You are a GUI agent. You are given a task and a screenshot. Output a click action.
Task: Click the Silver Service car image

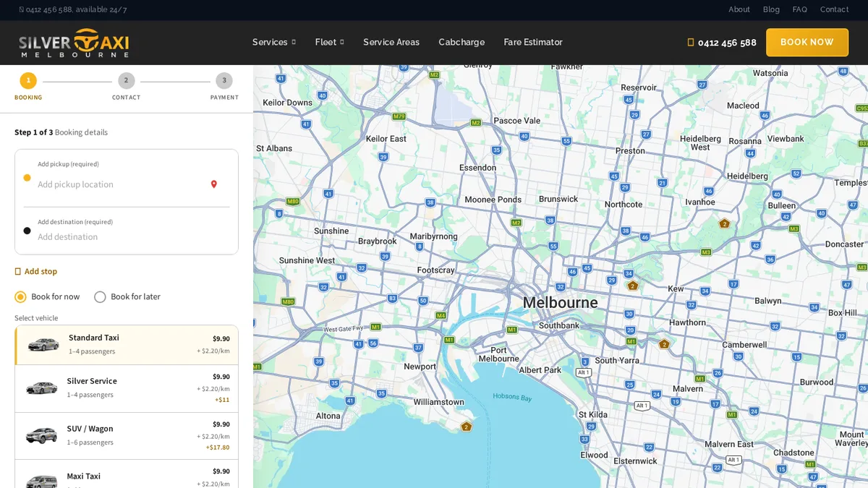pos(42,388)
